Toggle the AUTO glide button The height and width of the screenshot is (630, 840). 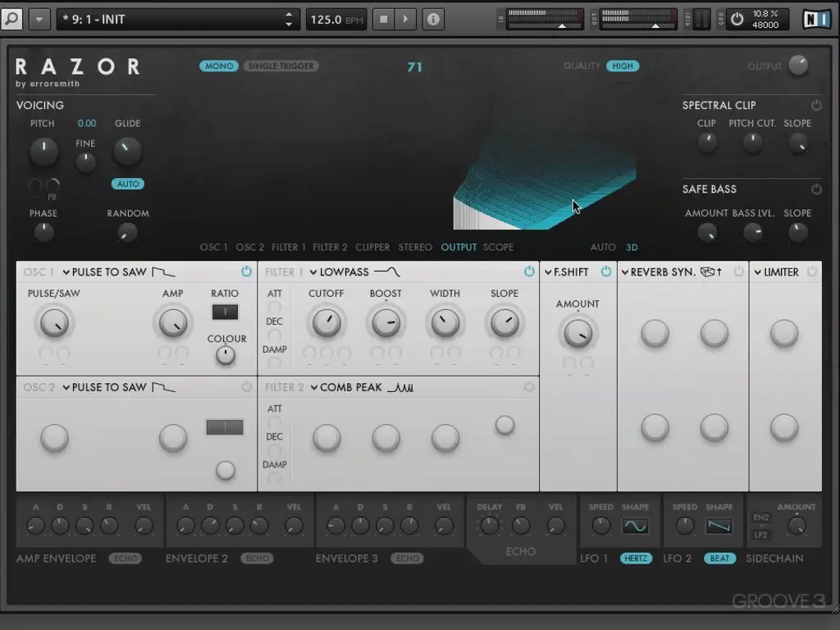tap(128, 184)
